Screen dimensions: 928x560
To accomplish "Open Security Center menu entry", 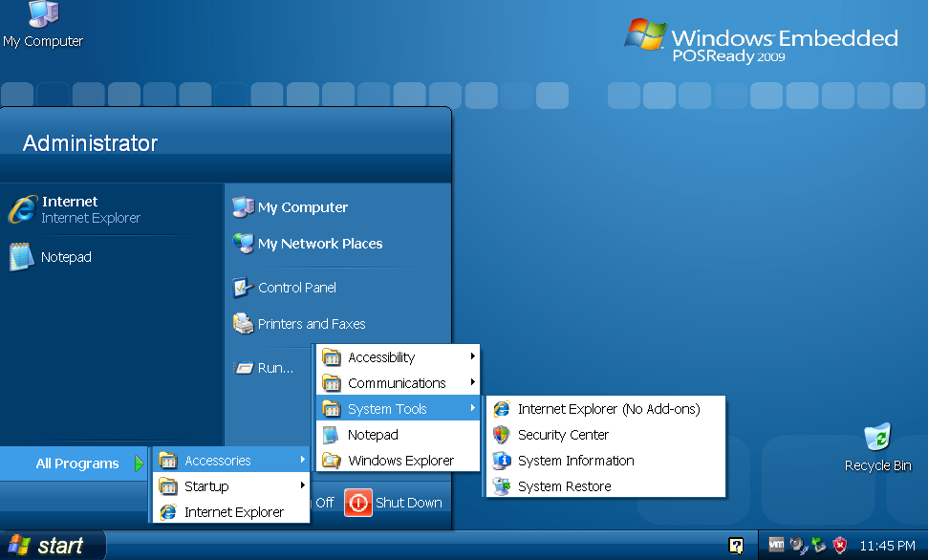I will click(606, 435).
